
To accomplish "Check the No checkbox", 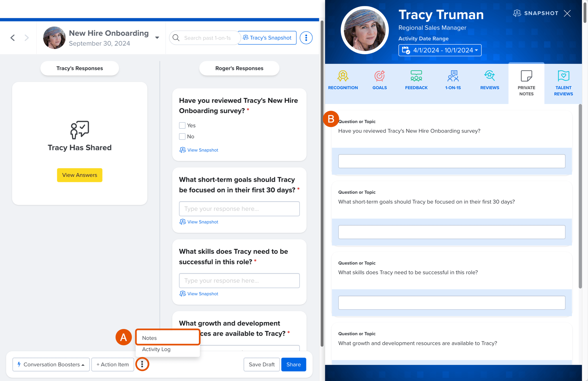I will click(182, 136).
